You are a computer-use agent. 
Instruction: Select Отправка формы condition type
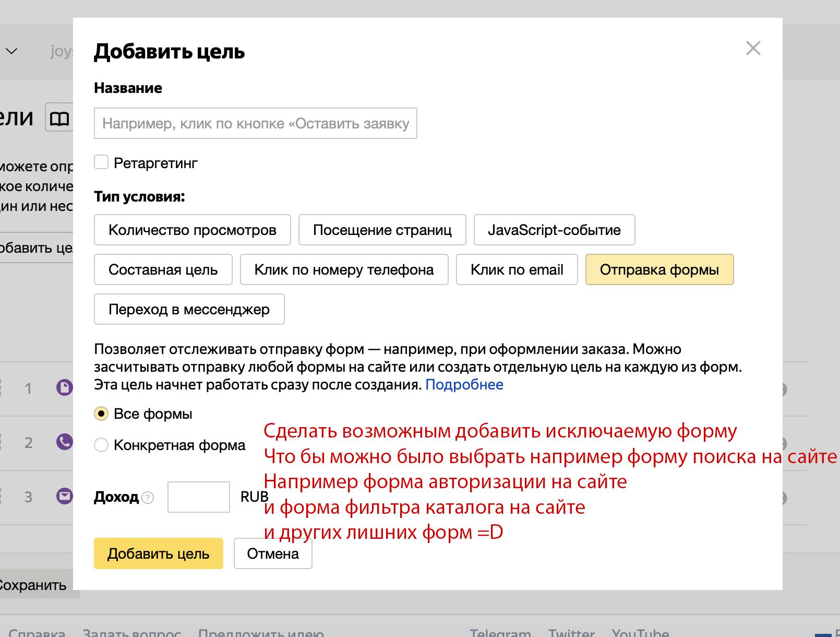tap(659, 269)
